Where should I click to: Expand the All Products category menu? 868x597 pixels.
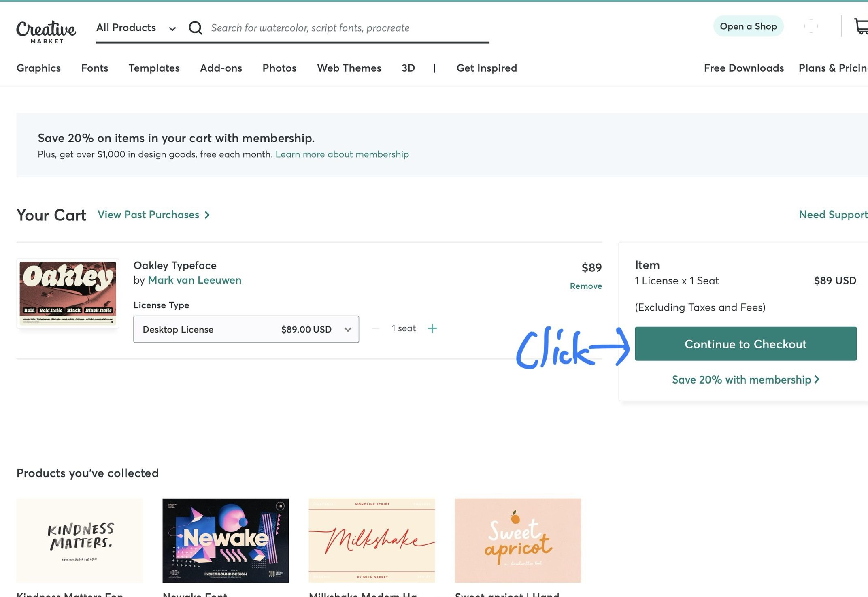134,28
